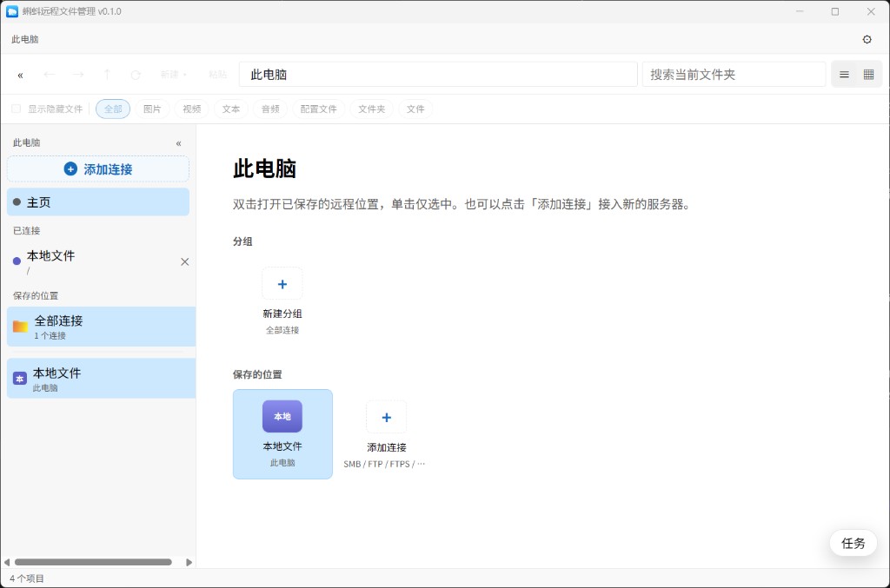Filter by 文件 type
This screenshot has height=588, width=890.
(x=415, y=109)
